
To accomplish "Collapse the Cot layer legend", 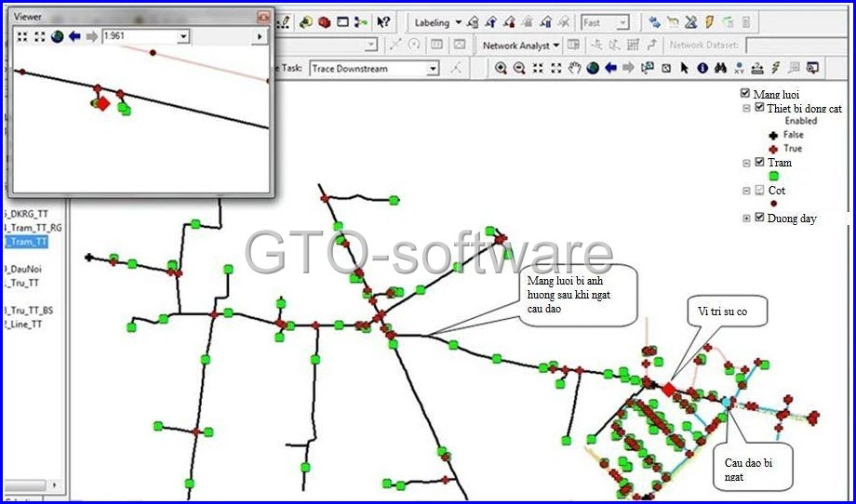I will pos(746,191).
